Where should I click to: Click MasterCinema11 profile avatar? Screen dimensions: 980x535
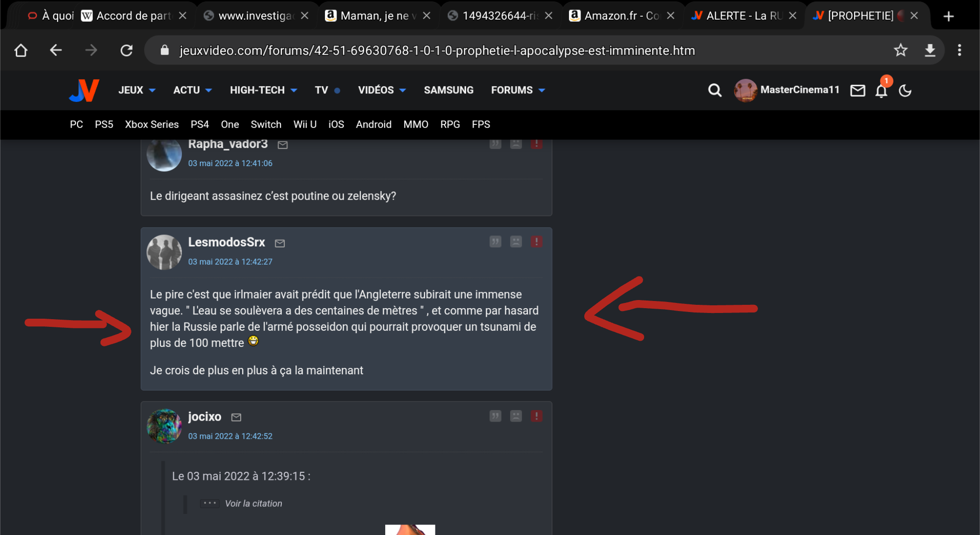point(746,90)
